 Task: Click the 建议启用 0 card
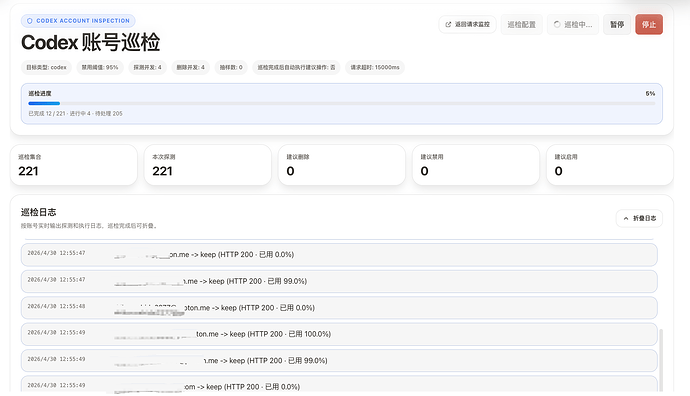tap(610, 165)
